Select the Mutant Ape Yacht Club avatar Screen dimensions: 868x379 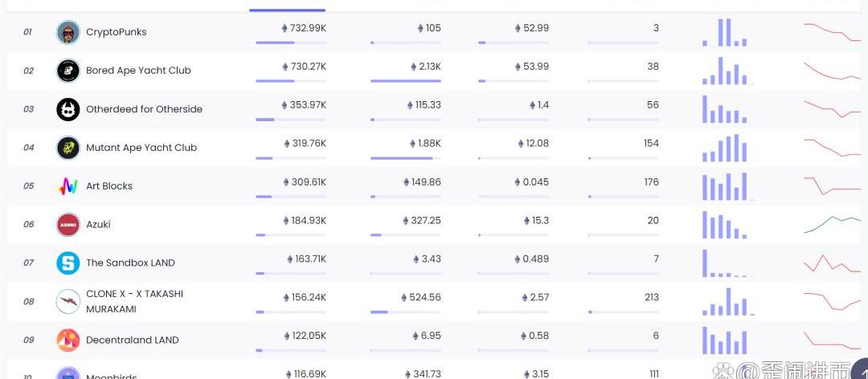pos(68,148)
